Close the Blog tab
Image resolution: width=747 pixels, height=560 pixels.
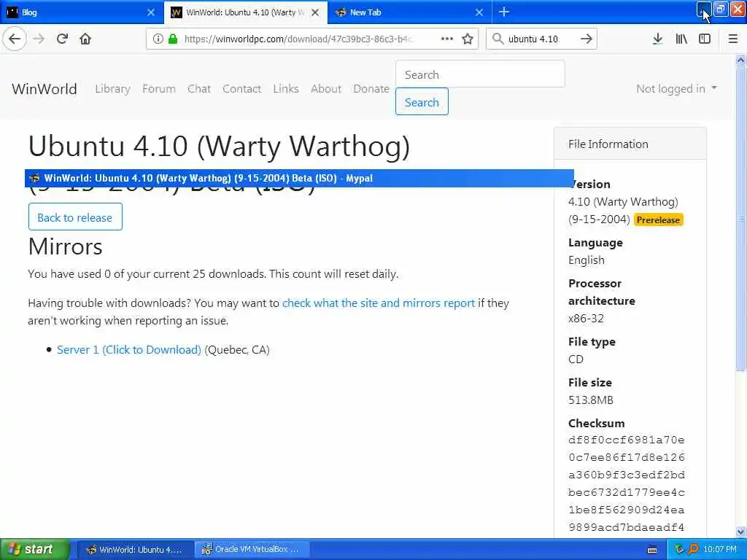tap(151, 12)
